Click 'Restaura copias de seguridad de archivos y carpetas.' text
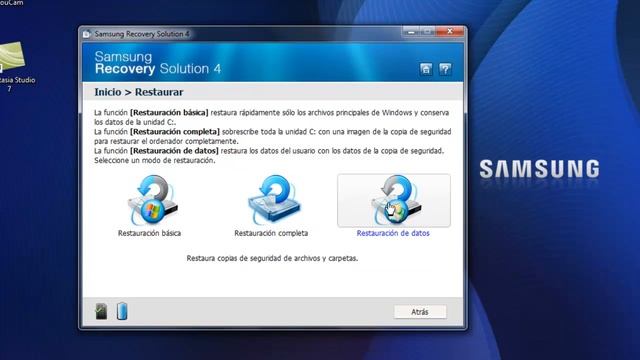 pos(272,258)
